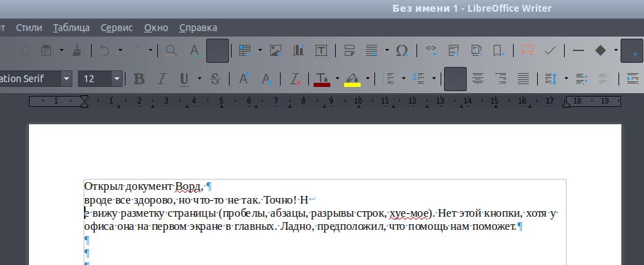Toggle italic formatting
The image size is (644, 265).
tap(162, 79)
